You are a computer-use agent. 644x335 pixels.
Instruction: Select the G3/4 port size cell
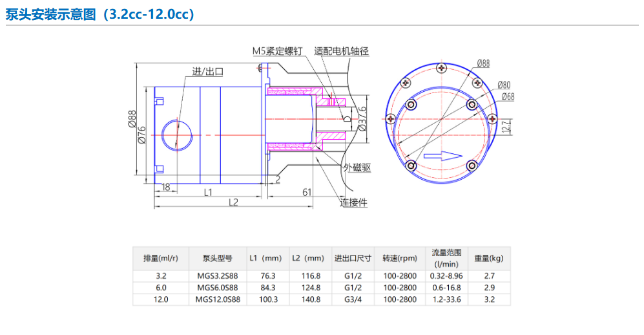[353, 299]
